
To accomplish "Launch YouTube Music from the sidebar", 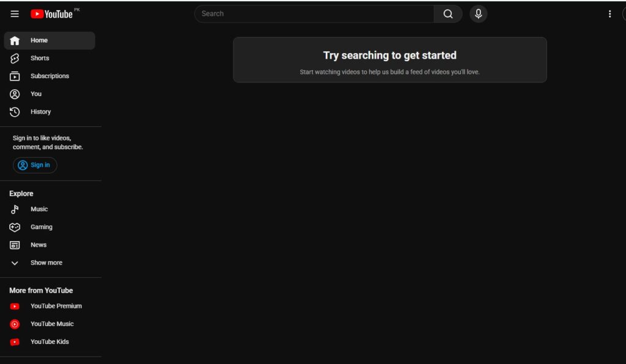I will click(14, 324).
